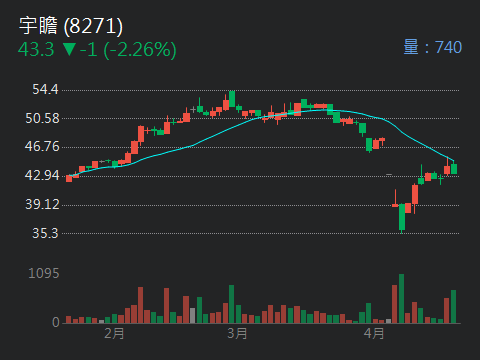Viewport: 480px width, 360px height.
Task: Click the last green volume bar on the right
Action: click(x=454, y=307)
